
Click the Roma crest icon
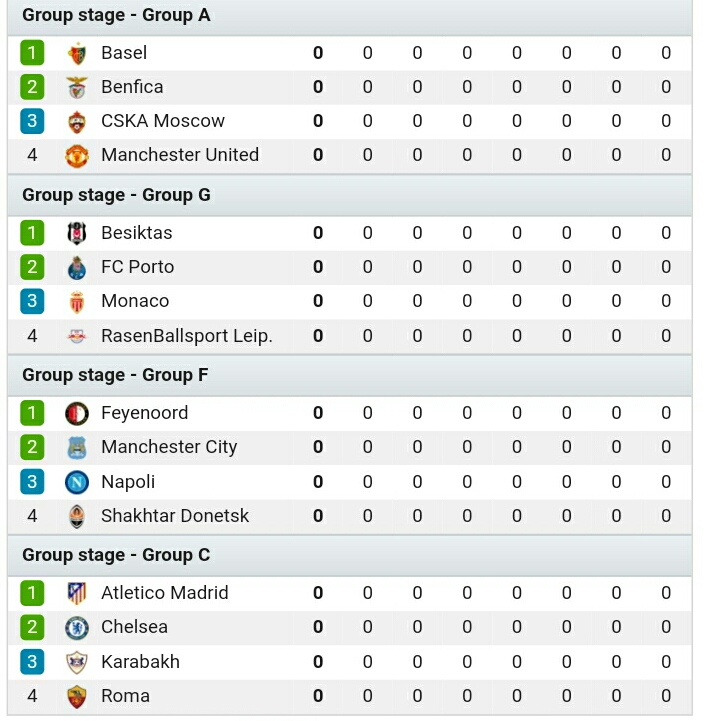(77, 696)
